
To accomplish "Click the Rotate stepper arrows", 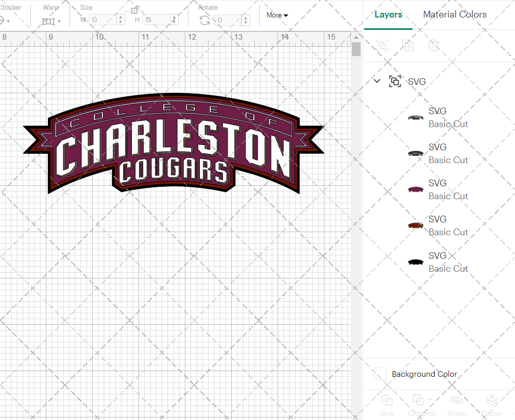I will (x=246, y=20).
